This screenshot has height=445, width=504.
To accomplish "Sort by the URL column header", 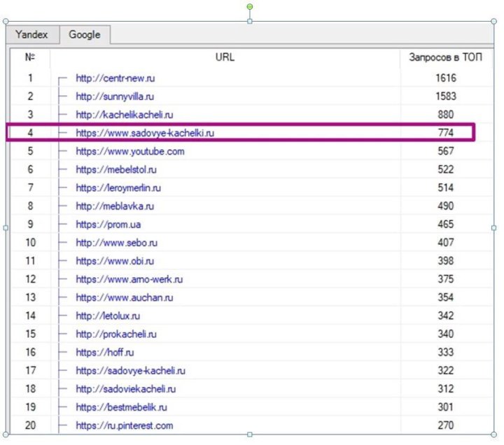I will 225,57.
